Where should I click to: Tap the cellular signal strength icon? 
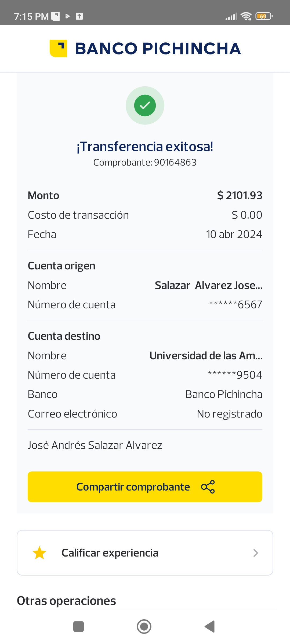(x=231, y=17)
